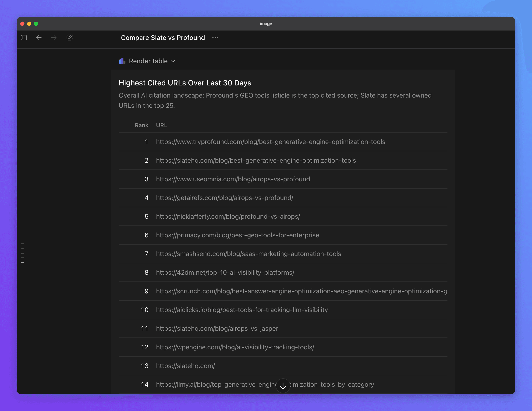This screenshot has height=411, width=532.
Task: Open the slatehq.com homepage URL at rank 13
Action: (185, 365)
